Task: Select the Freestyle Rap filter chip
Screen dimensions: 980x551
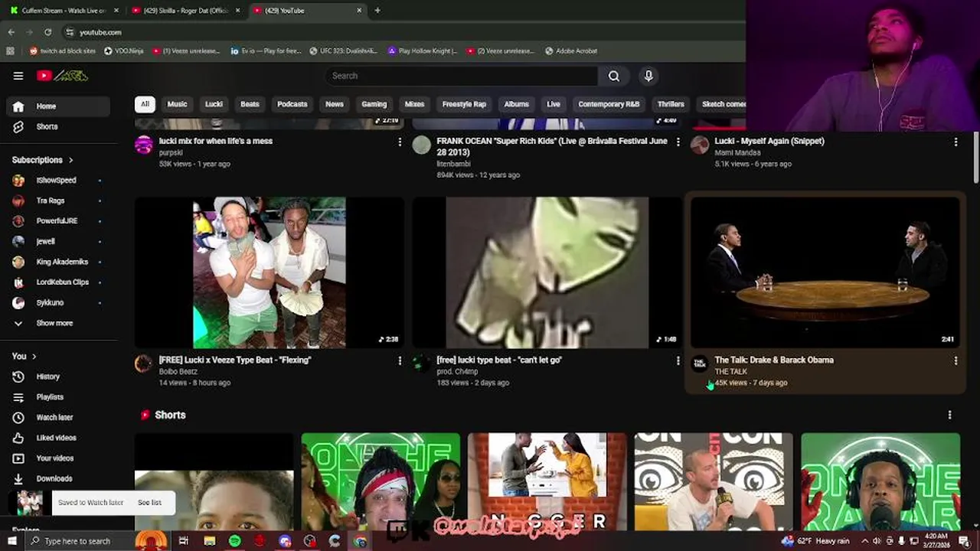Action: pyautogui.click(x=464, y=104)
